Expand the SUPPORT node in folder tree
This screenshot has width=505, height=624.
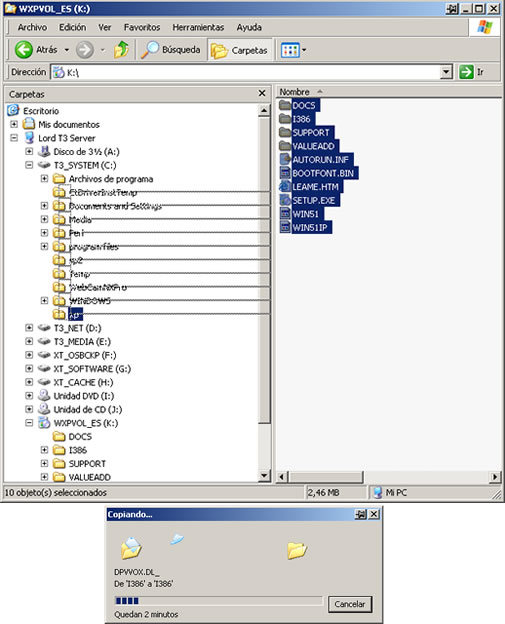click(44, 463)
